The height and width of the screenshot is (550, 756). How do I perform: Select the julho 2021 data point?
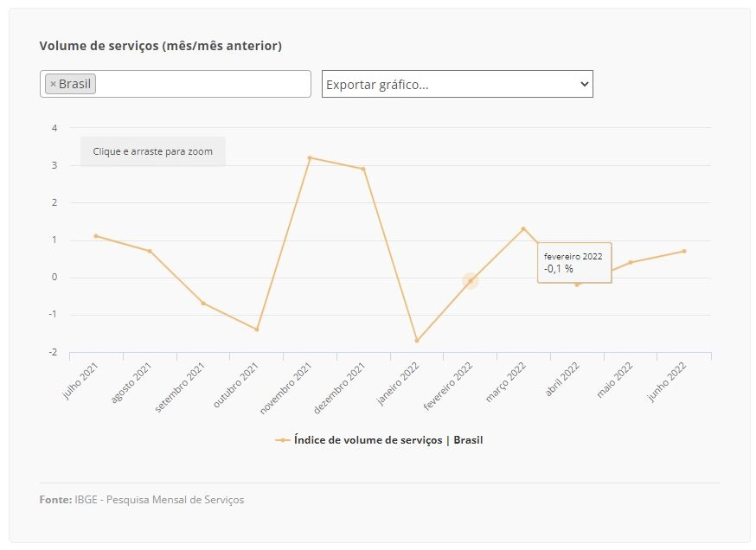[x=96, y=236]
